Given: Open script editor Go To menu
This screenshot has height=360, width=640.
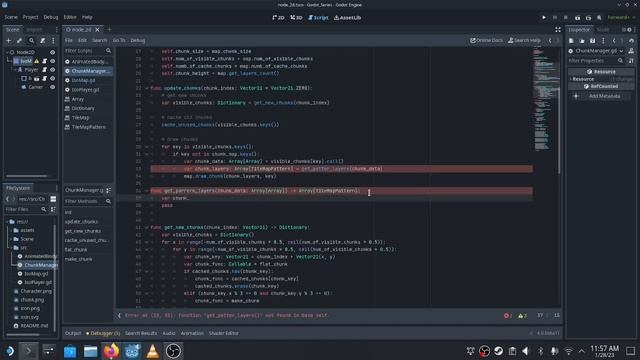Looking at the screenshot, I should (119, 40).
